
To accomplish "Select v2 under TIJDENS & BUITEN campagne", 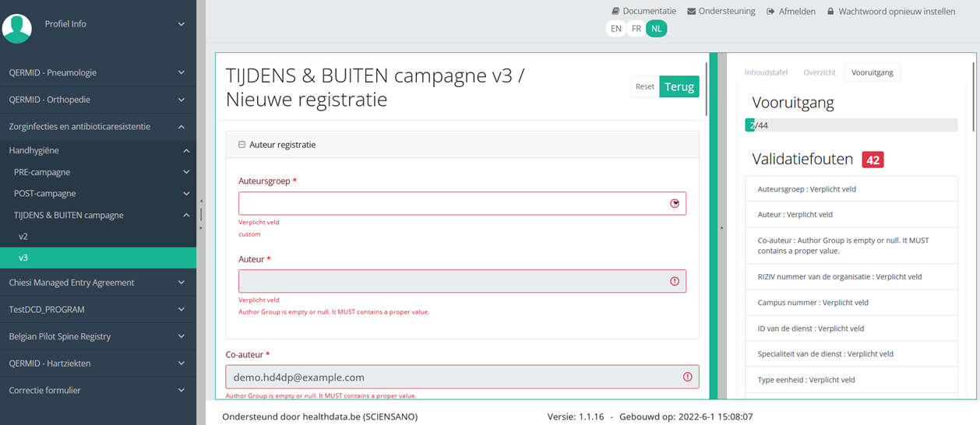I will point(23,236).
